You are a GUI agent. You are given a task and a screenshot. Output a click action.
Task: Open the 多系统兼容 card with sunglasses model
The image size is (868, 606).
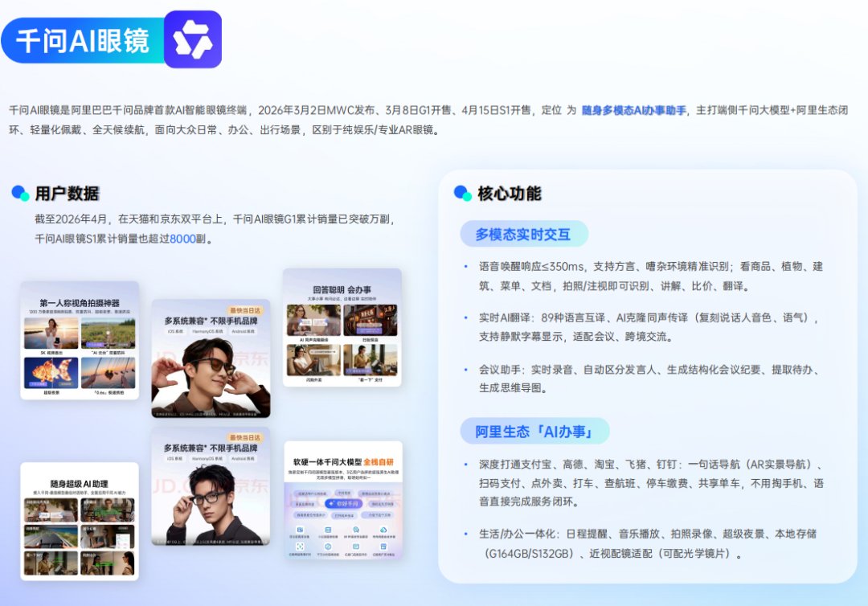tap(211, 358)
